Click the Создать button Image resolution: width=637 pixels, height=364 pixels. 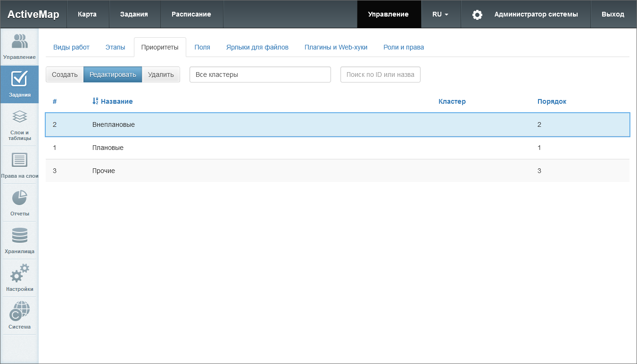point(65,74)
